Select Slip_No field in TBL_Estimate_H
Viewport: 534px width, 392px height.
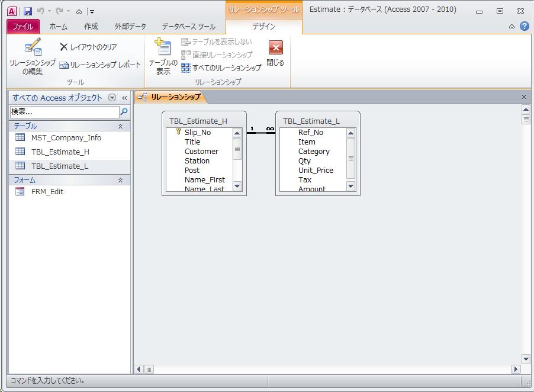(x=198, y=133)
